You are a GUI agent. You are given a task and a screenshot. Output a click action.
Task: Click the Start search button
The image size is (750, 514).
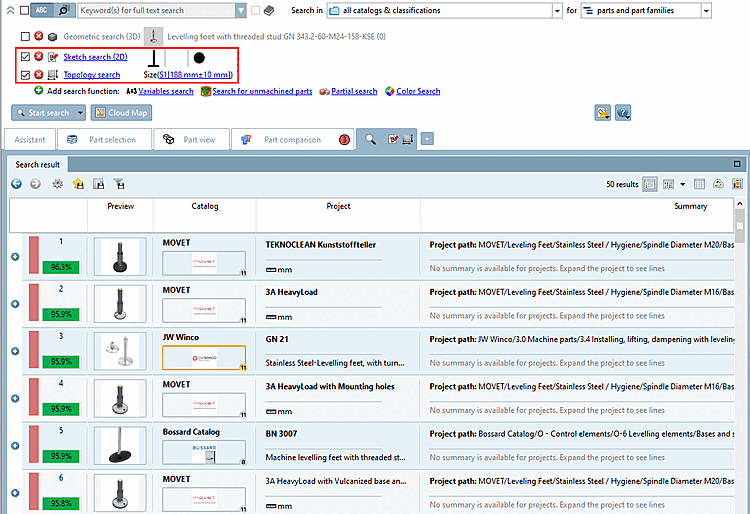44,113
